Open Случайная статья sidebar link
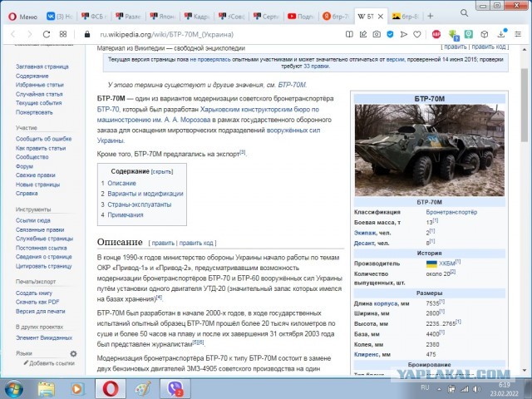532x399 pixels. click(x=39, y=94)
